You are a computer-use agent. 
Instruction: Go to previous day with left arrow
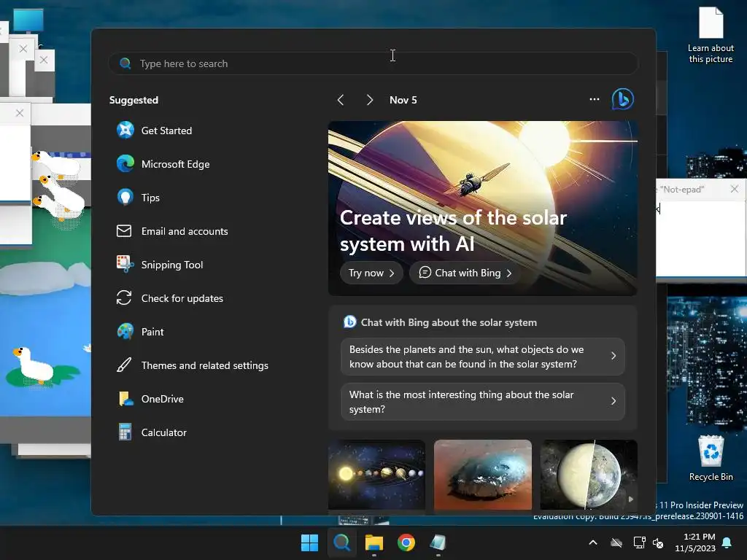pos(340,99)
